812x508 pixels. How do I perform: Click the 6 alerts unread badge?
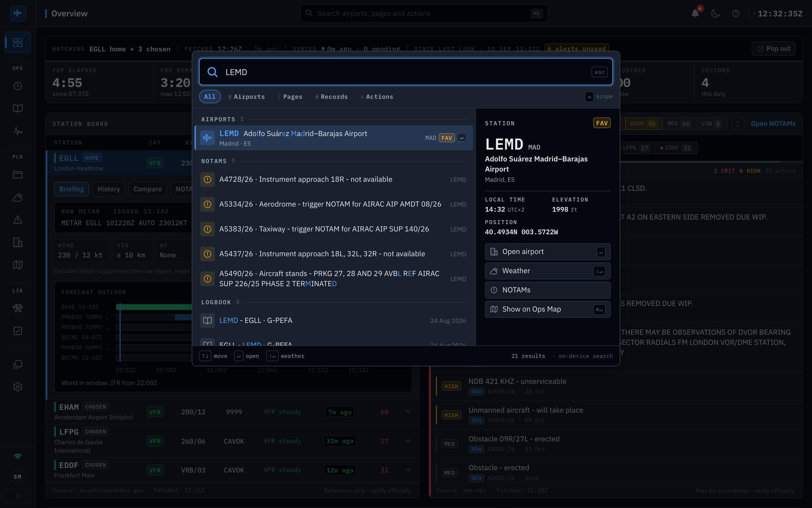tap(577, 49)
